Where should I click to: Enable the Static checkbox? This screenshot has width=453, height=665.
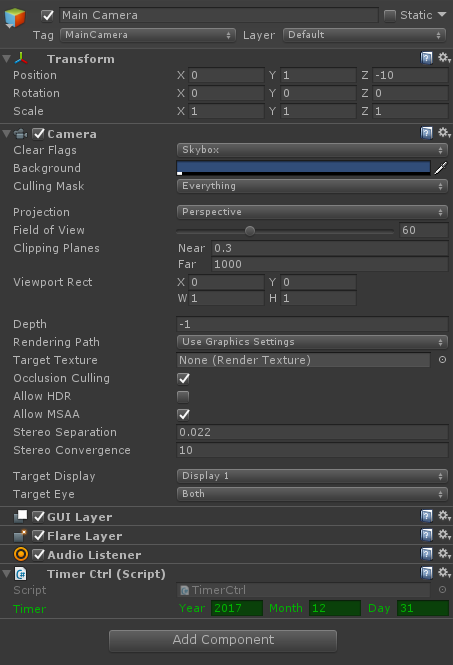coord(390,16)
